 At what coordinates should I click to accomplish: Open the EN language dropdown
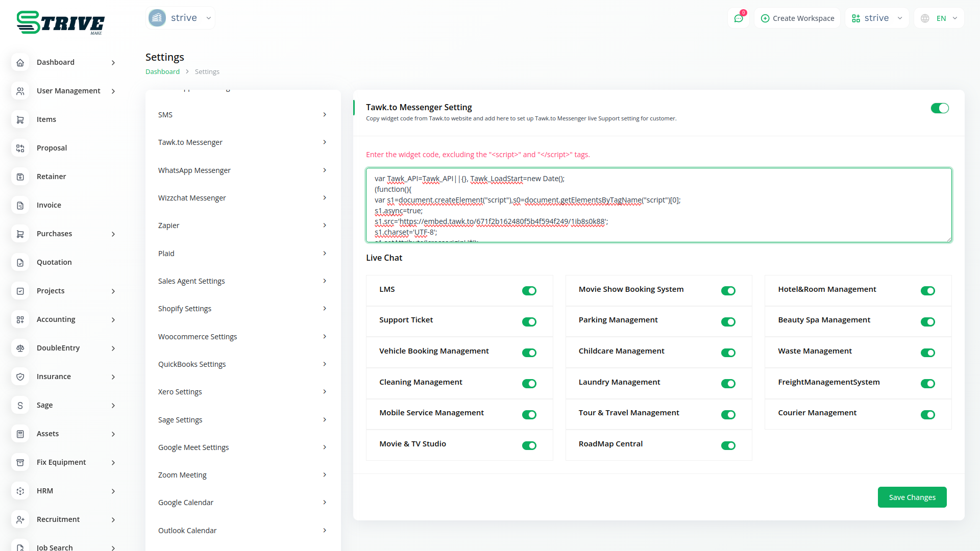(940, 18)
